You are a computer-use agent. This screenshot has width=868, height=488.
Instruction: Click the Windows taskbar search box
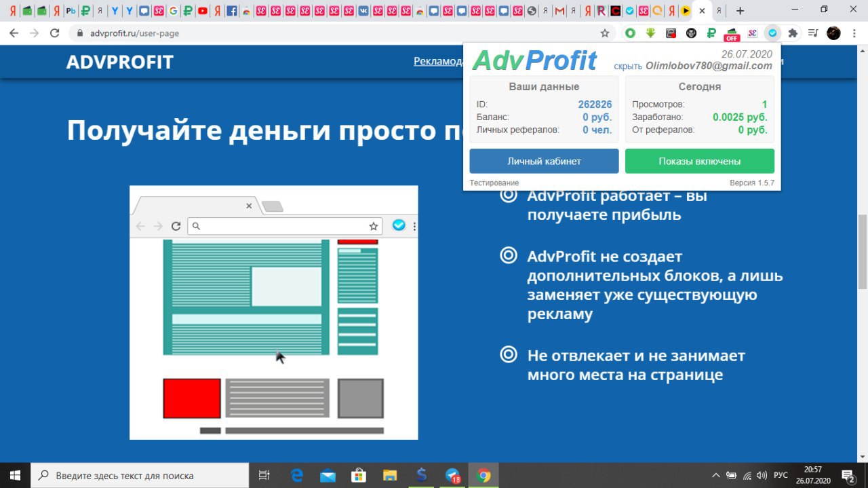pyautogui.click(x=140, y=475)
